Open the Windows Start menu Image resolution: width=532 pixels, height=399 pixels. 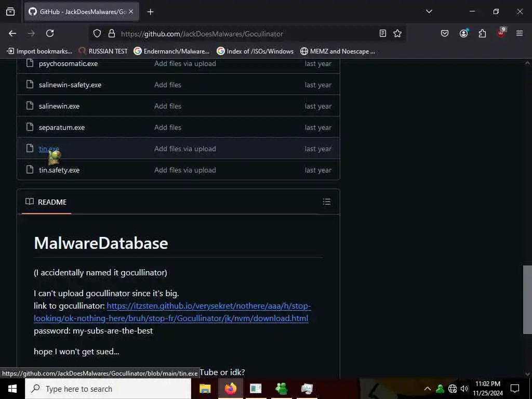(x=12, y=389)
